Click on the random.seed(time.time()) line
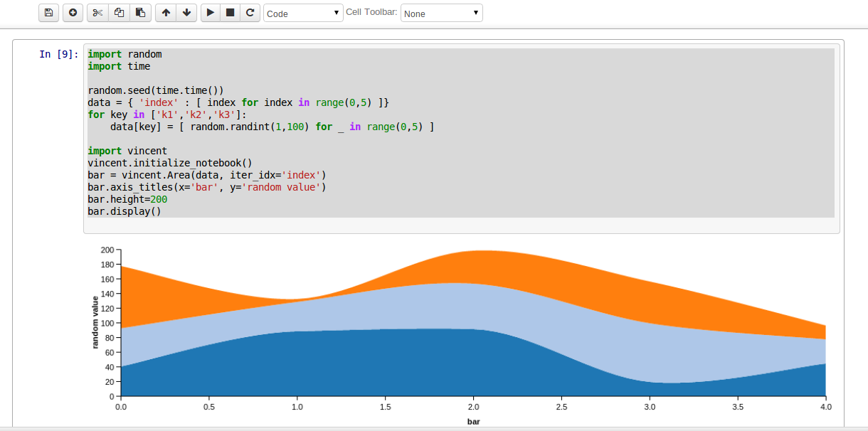The width and height of the screenshot is (868, 431). click(x=156, y=90)
